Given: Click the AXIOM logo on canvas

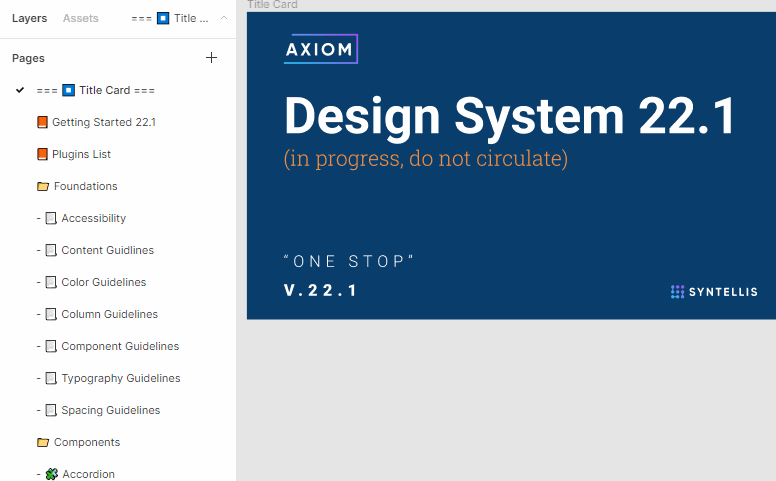Looking at the screenshot, I should pos(320,49).
